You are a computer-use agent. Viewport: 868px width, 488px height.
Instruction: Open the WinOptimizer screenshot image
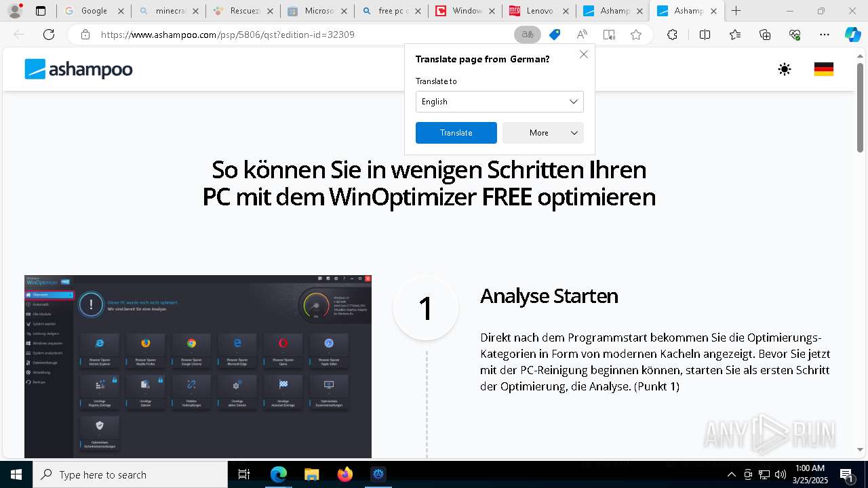[198, 367]
